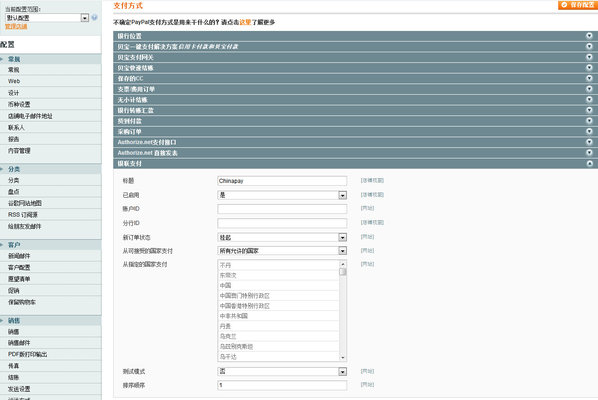This screenshot has width=598, height=400.
Task: Open the Web sidebar tab
Action: pos(51,81)
